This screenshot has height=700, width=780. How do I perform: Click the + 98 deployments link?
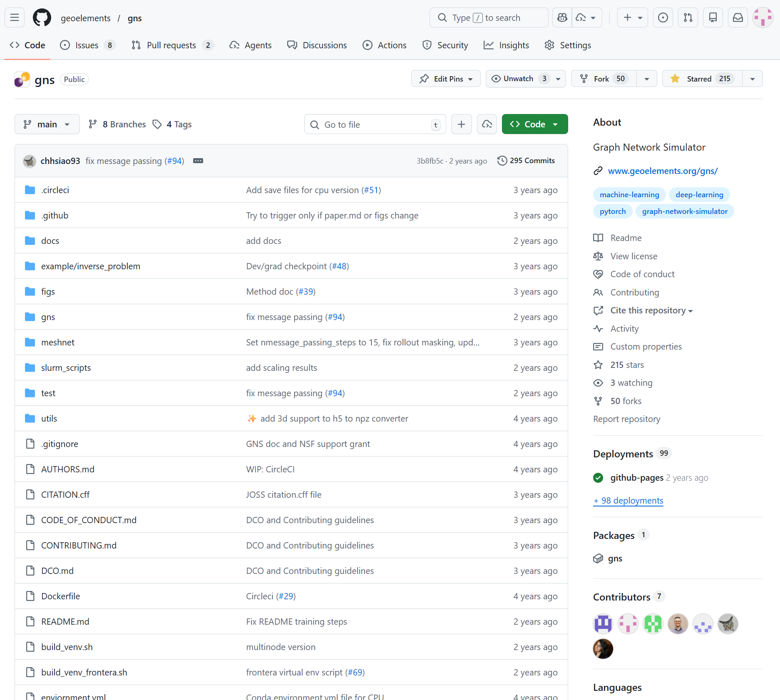[x=628, y=501]
